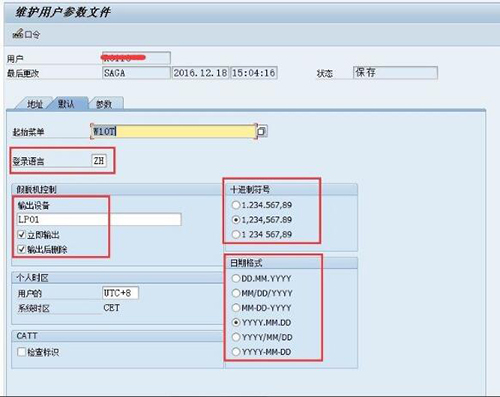Select date format YYYY/MM/DD

tap(236, 337)
